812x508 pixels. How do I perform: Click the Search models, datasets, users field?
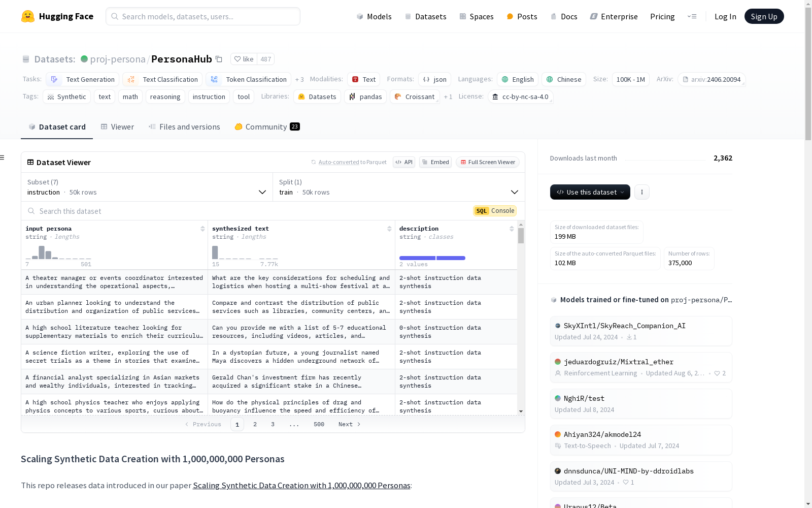tap(203, 16)
